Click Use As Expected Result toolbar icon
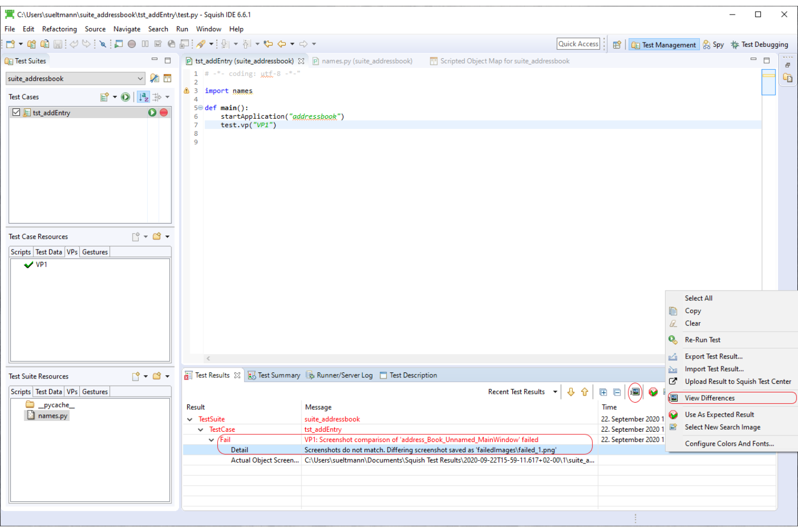 coord(653,392)
